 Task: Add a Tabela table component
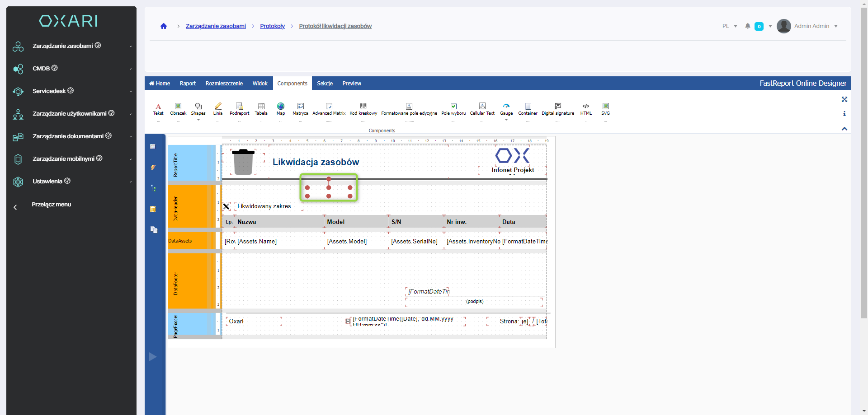(x=261, y=109)
